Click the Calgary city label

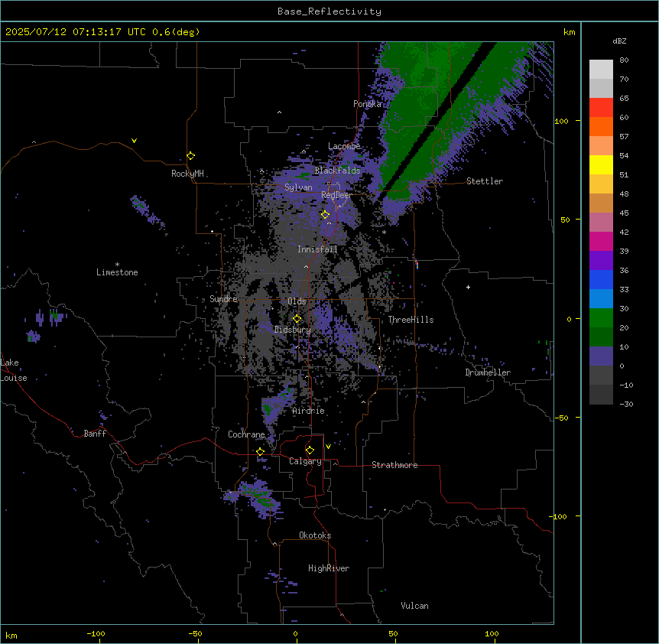coord(305,461)
